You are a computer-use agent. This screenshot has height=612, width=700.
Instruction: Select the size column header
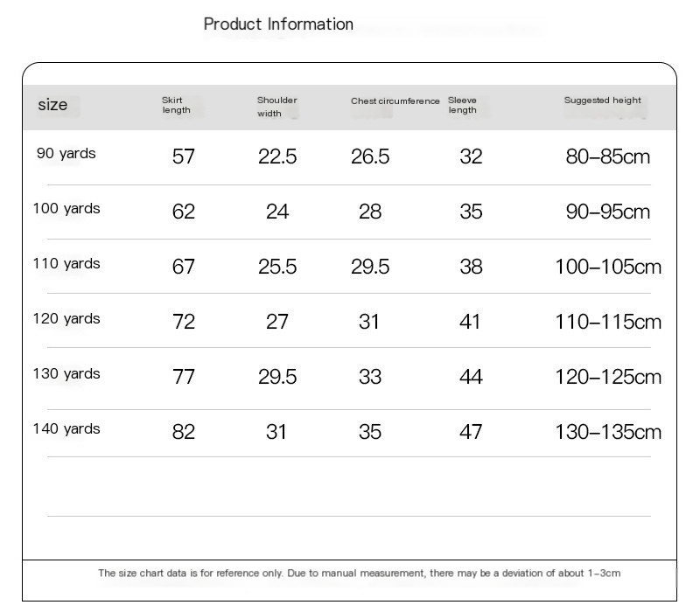(x=52, y=105)
